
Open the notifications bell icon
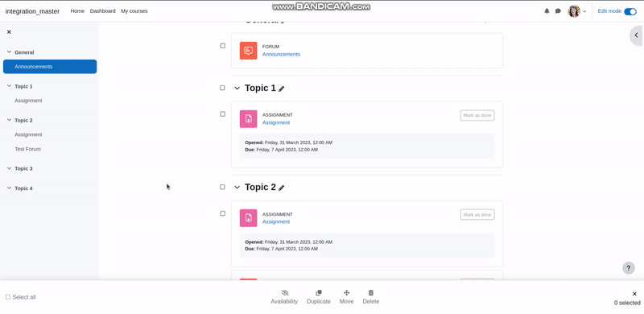pos(547,11)
